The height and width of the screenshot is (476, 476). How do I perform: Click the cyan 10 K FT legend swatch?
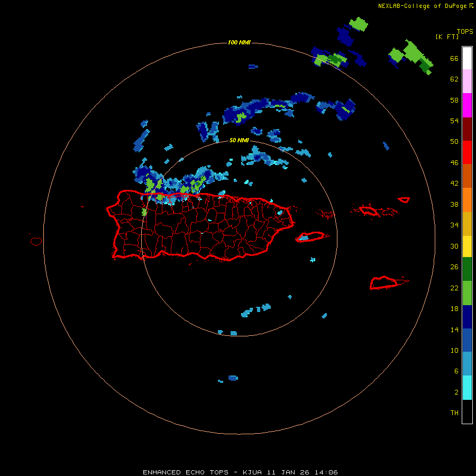click(x=467, y=388)
